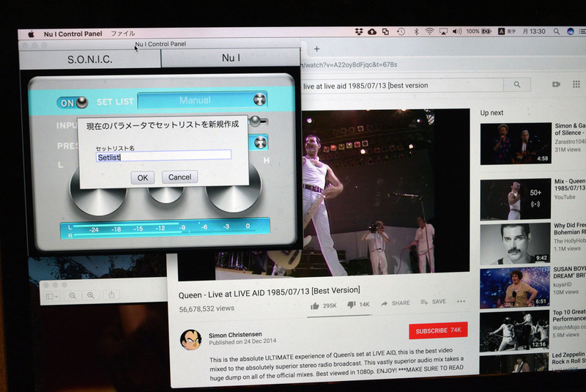
Task: Click zoom out in background Preview window
Action: (73, 296)
